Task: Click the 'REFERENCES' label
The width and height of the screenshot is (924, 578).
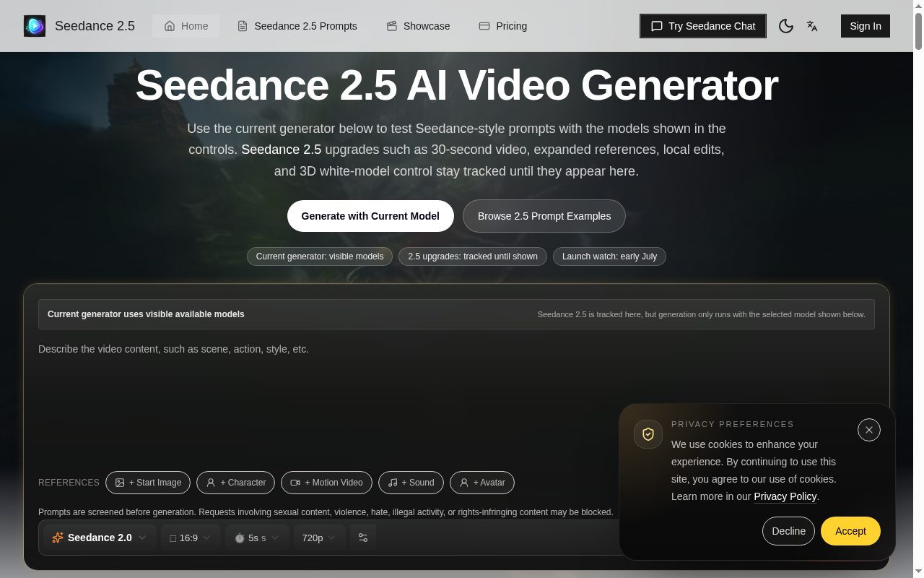Action: 69,483
